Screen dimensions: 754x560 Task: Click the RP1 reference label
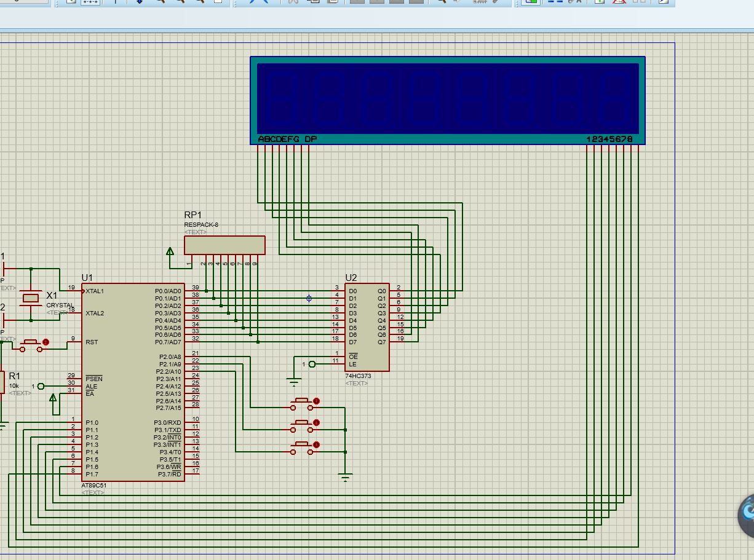coord(192,215)
